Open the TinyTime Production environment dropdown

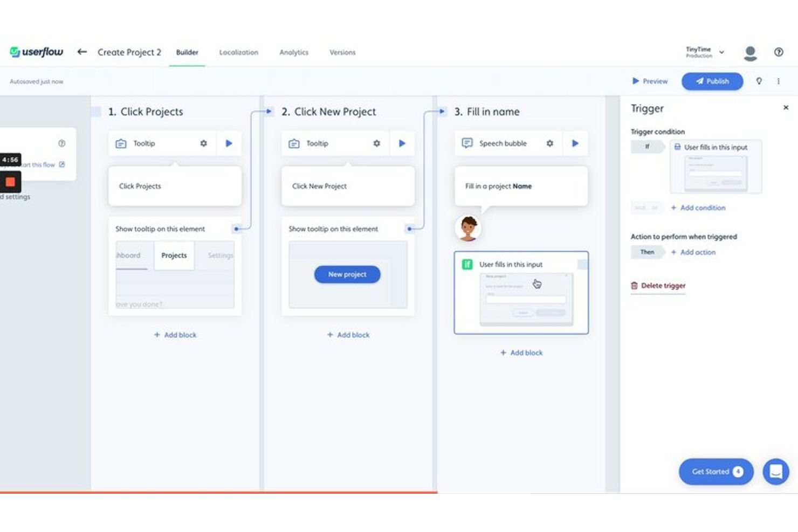[705, 52]
